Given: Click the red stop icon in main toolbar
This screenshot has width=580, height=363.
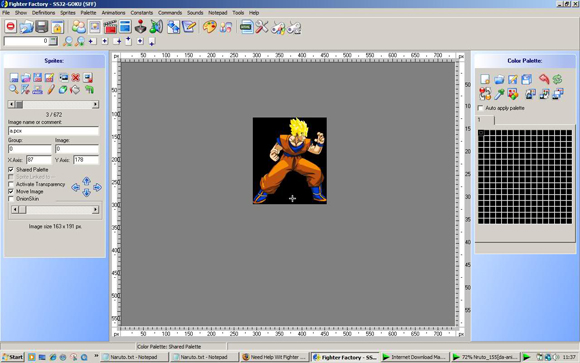Looking at the screenshot, I should click(11, 27).
